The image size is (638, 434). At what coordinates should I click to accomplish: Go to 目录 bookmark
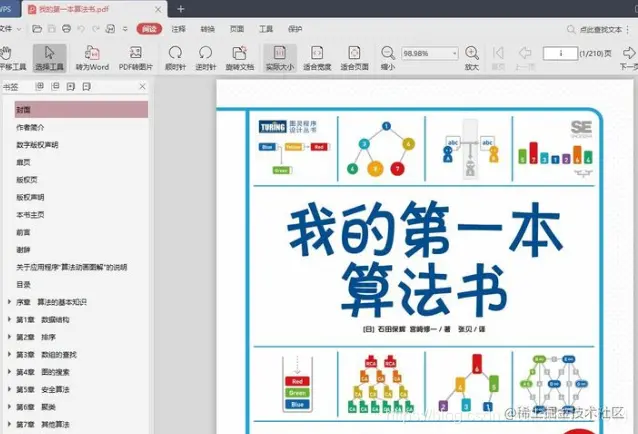pos(23,285)
